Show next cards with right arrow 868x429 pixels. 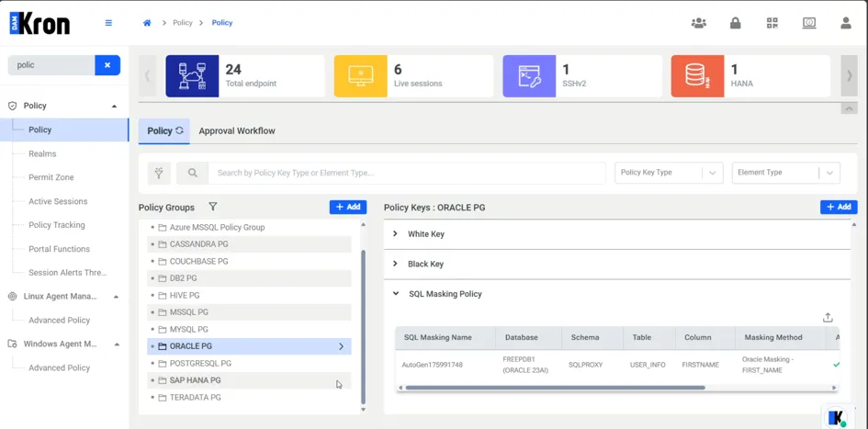[x=850, y=76]
